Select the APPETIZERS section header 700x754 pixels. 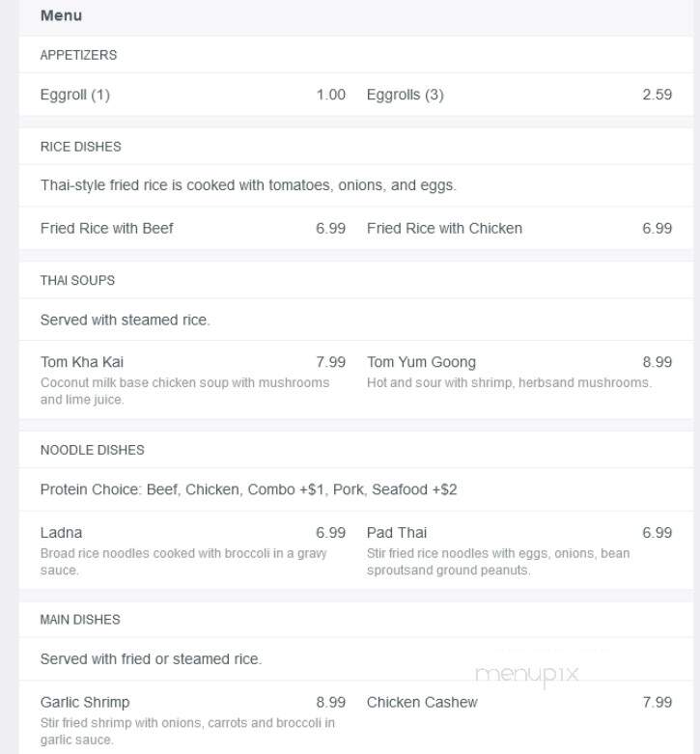pos(78,55)
